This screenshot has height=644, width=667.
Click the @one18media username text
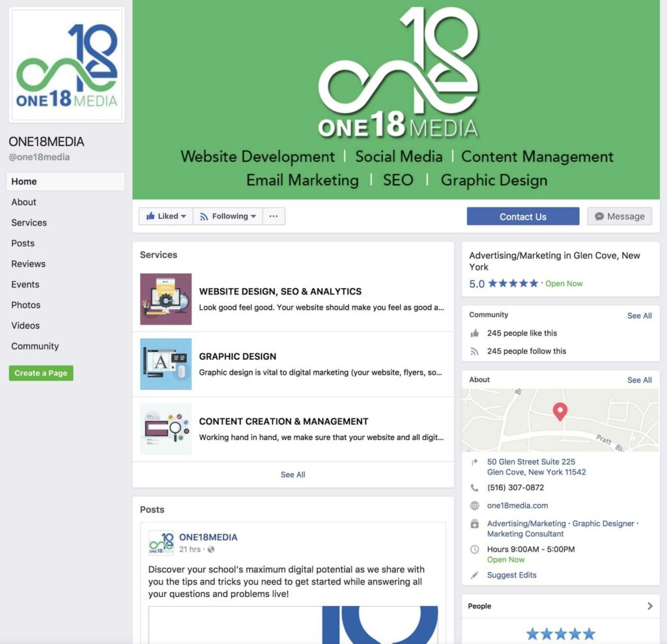pyautogui.click(x=39, y=157)
